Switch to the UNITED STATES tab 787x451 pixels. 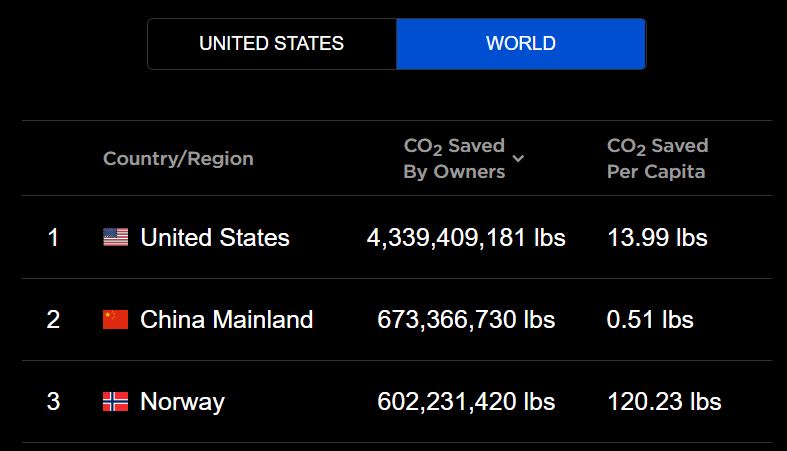[272, 44]
